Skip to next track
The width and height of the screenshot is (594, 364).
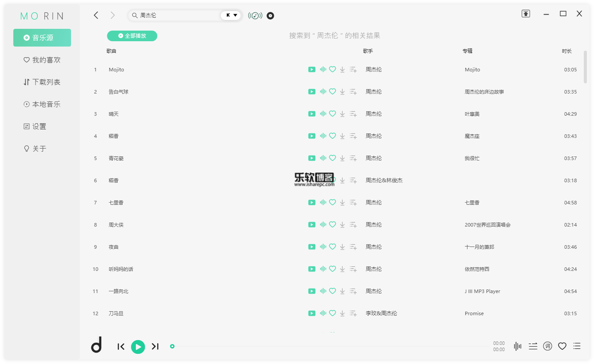155,347
